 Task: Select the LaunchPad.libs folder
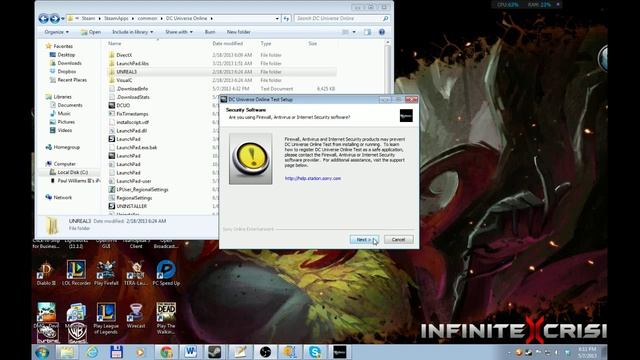coord(132,64)
